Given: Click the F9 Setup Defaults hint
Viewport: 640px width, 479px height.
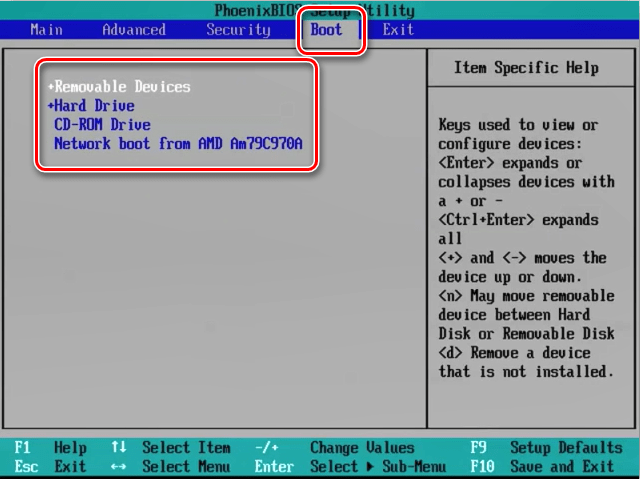Looking at the screenshot, I should [547, 448].
